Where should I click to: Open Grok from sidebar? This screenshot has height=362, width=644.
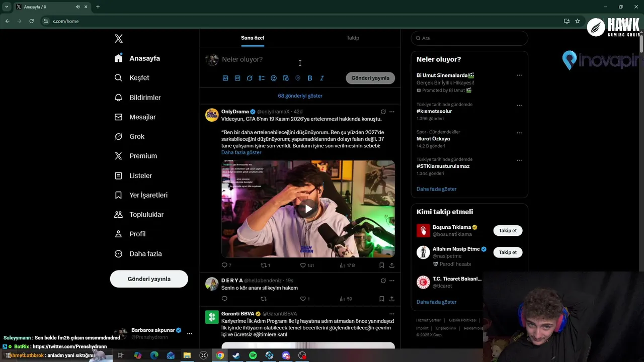129,137
